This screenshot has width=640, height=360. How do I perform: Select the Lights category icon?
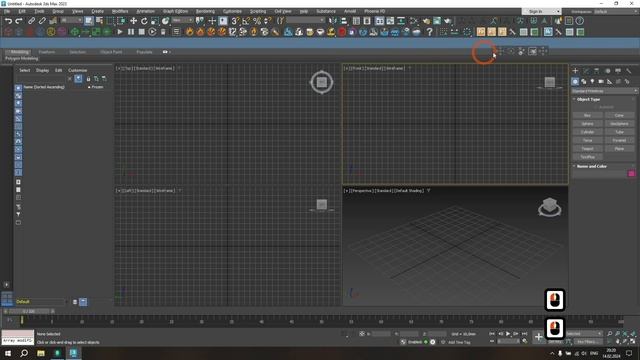pos(592,82)
